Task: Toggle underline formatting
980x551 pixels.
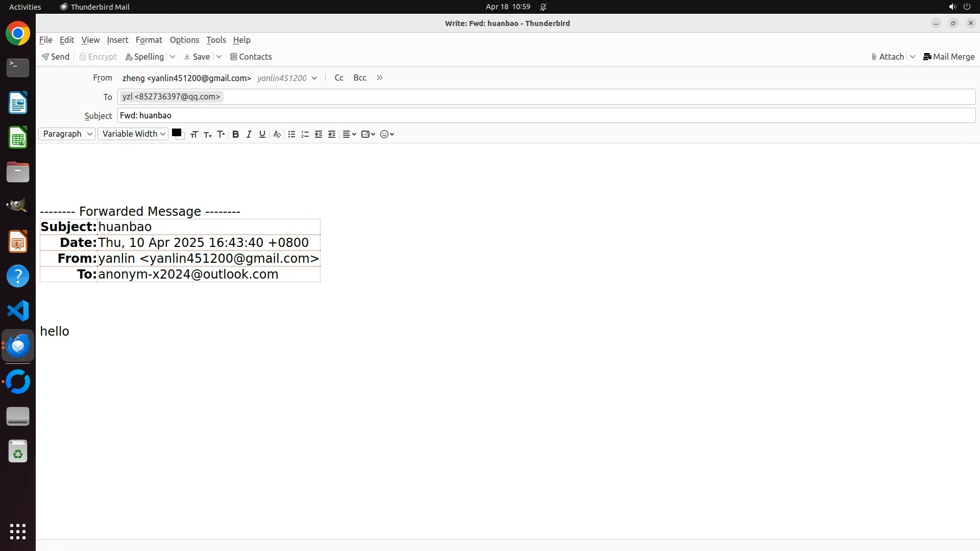Action: pyautogui.click(x=262, y=134)
